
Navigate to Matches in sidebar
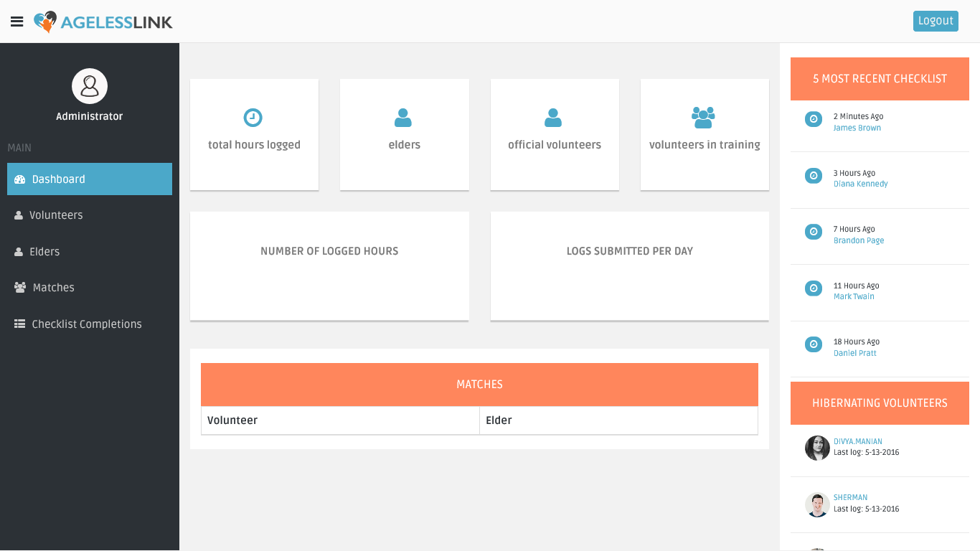(53, 288)
